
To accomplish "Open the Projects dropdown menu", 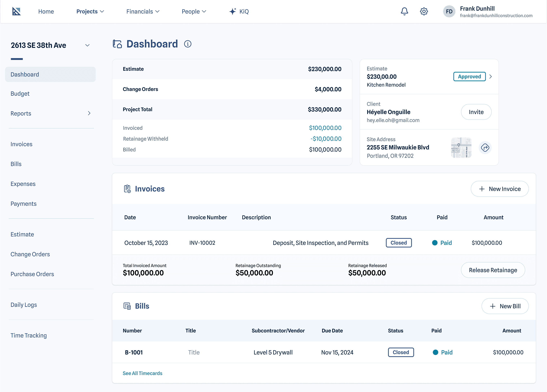I will [90, 11].
